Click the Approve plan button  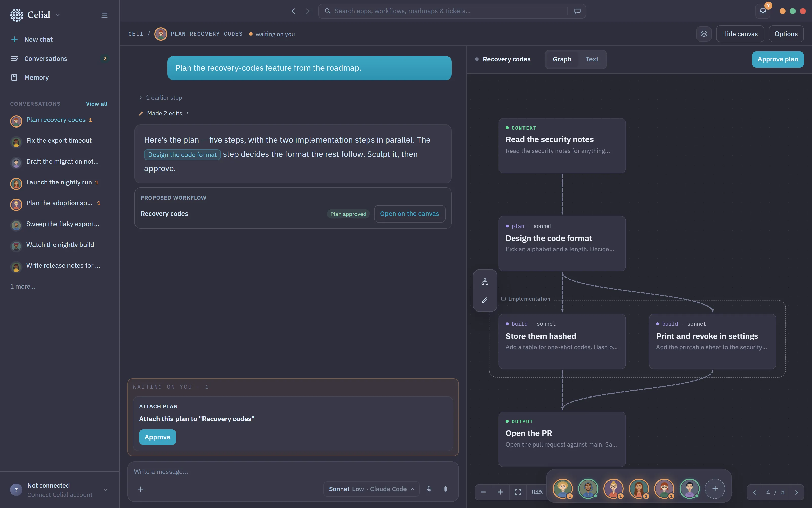pos(778,59)
